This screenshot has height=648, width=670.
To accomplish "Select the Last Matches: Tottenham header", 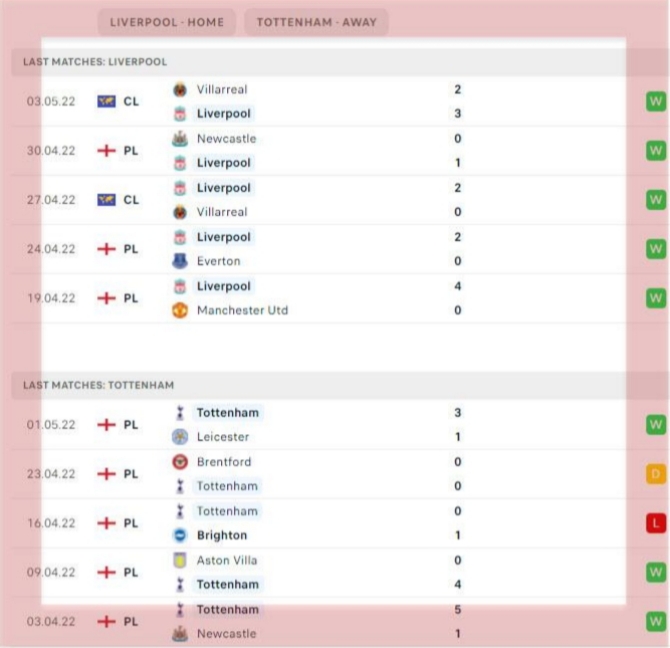I will click(x=340, y=385).
